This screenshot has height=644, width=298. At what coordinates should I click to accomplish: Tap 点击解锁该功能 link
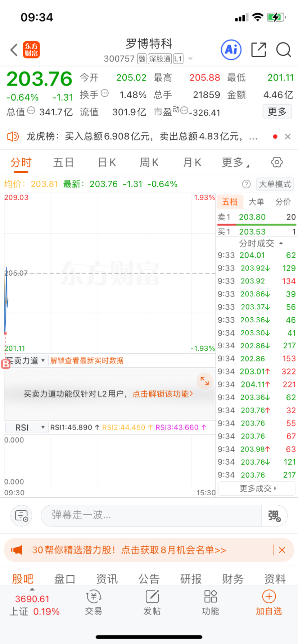[163, 394]
